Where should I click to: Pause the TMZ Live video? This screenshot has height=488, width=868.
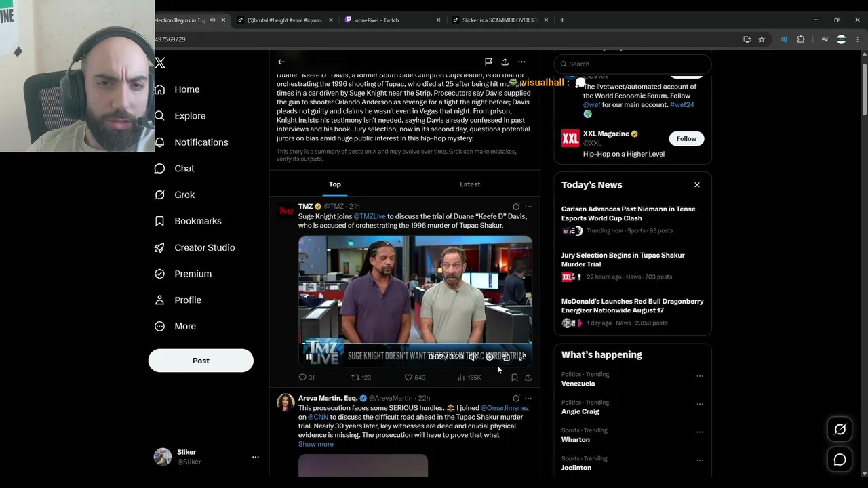309,357
